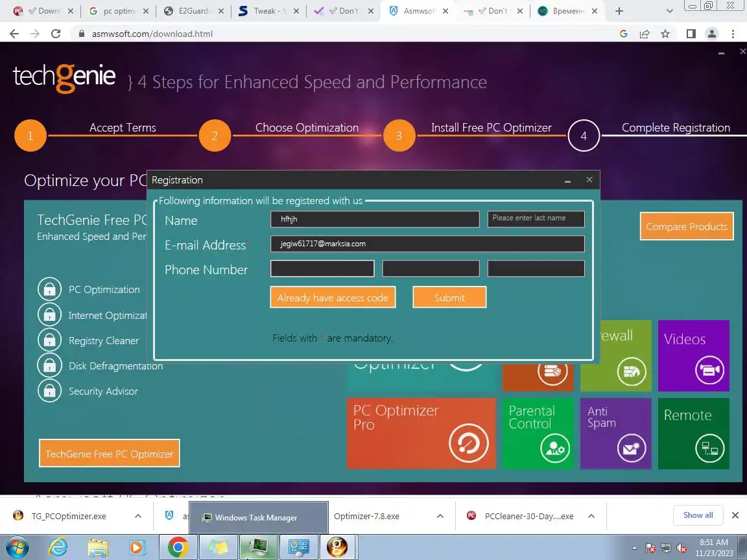Image resolution: width=747 pixels, height=560 pixels.
Task: Toggle Chrome side panel icon
Action: click(691, 33)
